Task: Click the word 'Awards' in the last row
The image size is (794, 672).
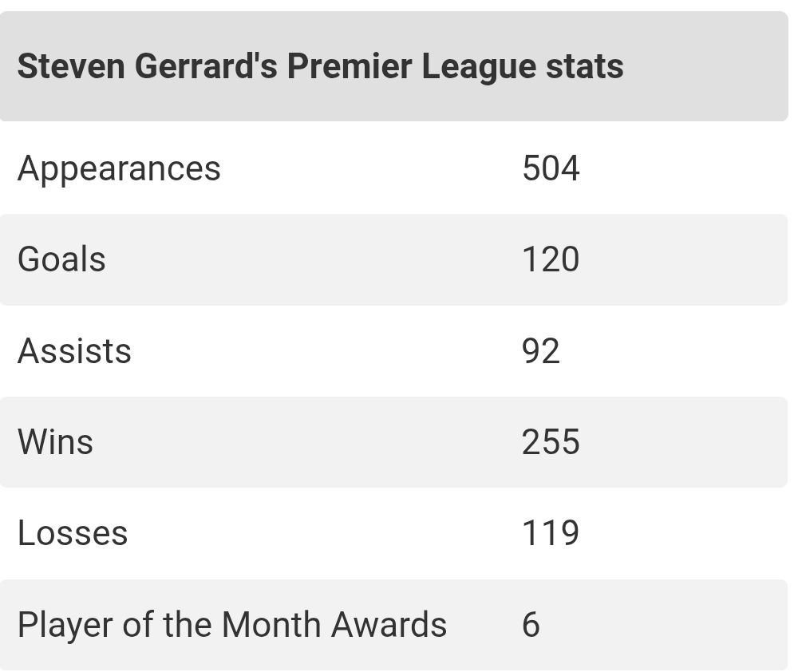Action: point(389,624)
